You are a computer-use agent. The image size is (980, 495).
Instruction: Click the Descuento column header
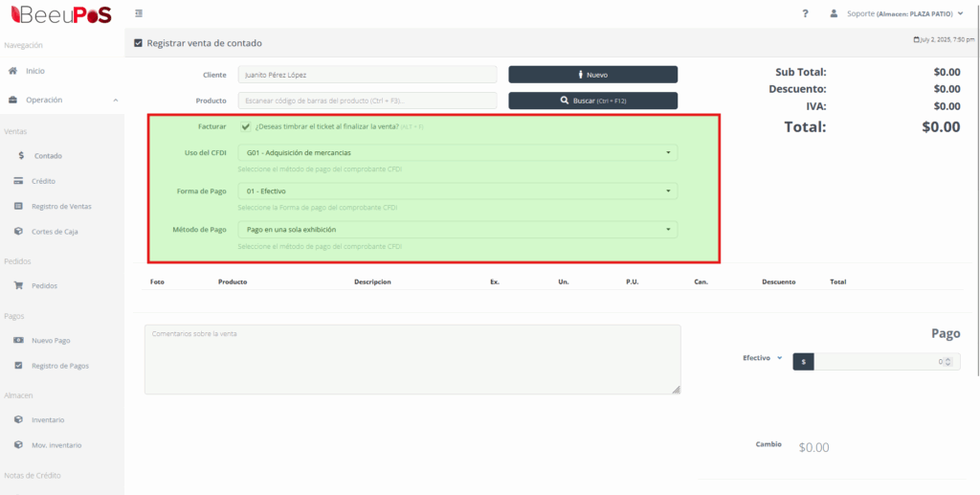[779, 281]
